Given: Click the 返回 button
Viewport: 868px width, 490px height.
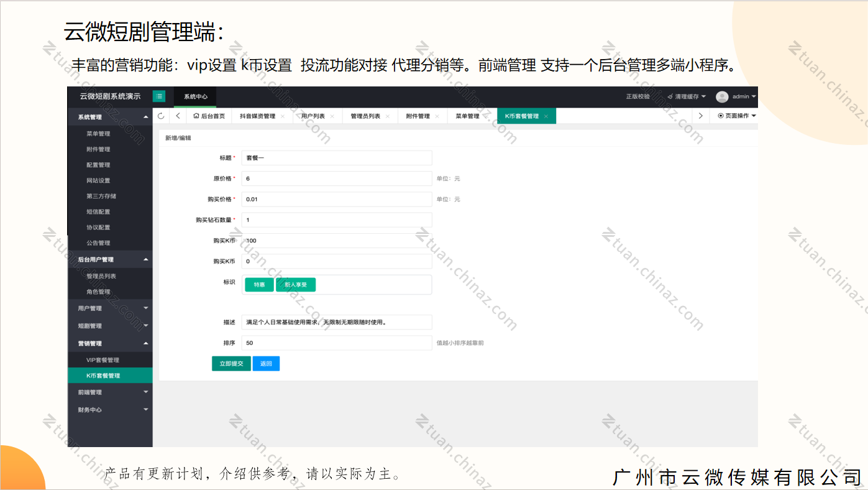Looking at the screenshot, I should click(x=266, y=364).
